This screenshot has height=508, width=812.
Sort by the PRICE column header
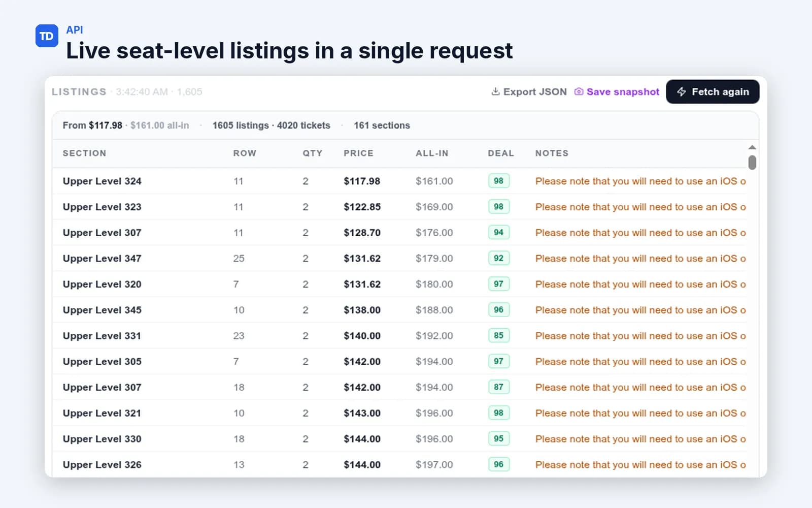(358, 153)
